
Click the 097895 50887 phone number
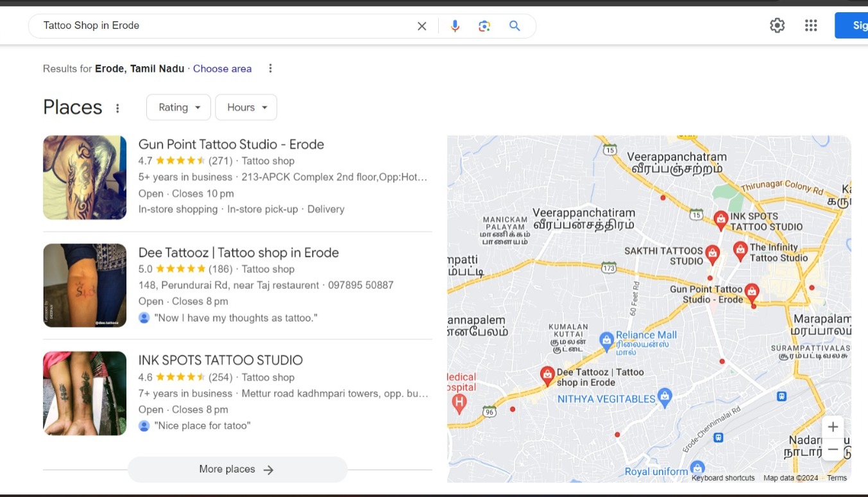pyautogui.click(x=361, y=285)
